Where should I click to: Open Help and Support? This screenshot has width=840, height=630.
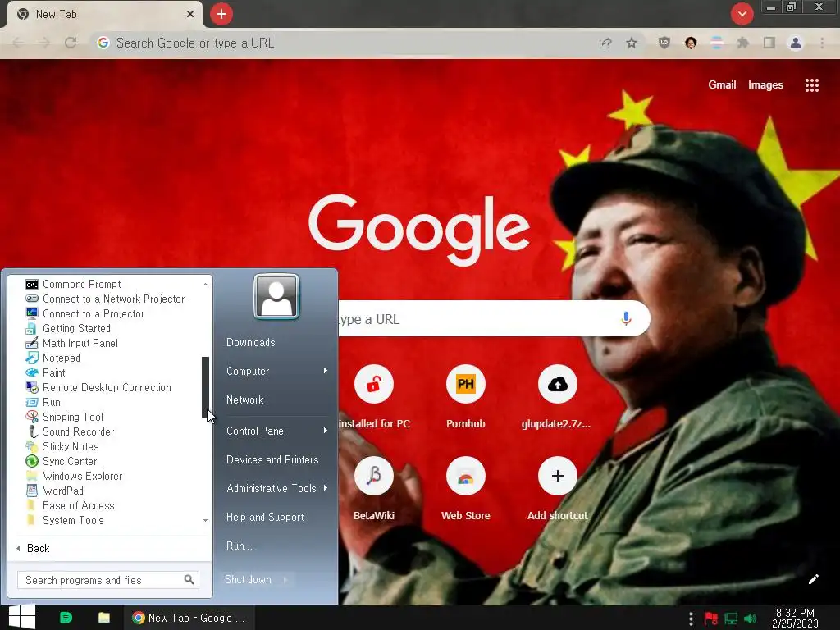pyautogui.click(x=265, y=517)
